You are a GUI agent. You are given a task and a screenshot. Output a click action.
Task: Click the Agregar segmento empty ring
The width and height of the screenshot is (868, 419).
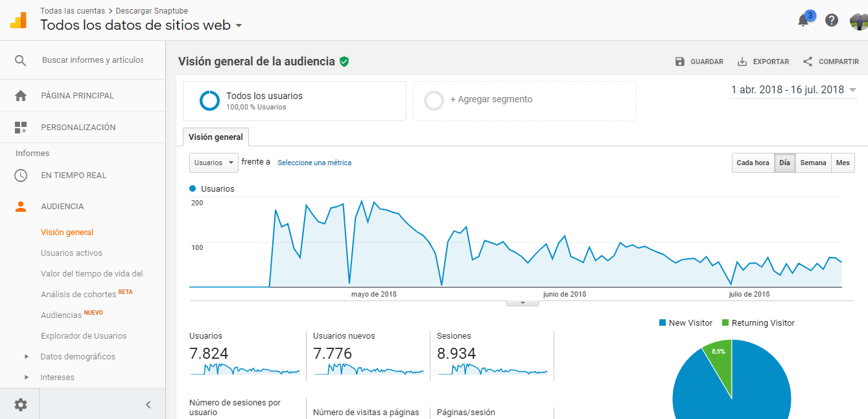434,101
